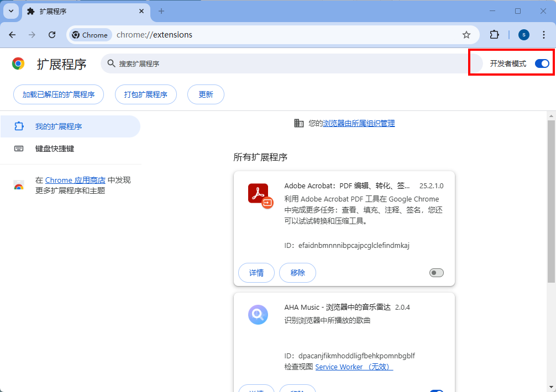
Task: Click the organization building icon
Action: coord(299,123)
